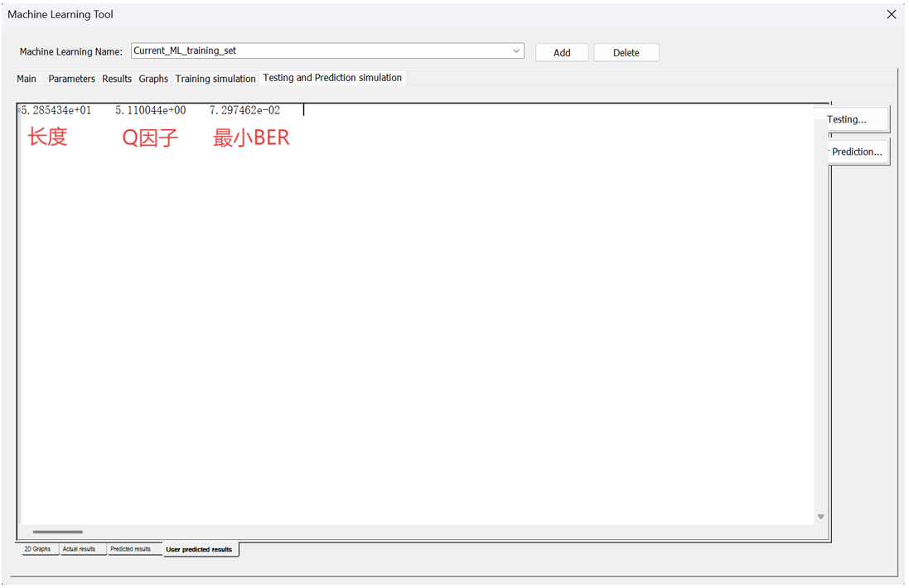This screenshot has height=588, width=909.
Task: Select Testing and Prediction simulation tab
Action: tap(332, 78)
